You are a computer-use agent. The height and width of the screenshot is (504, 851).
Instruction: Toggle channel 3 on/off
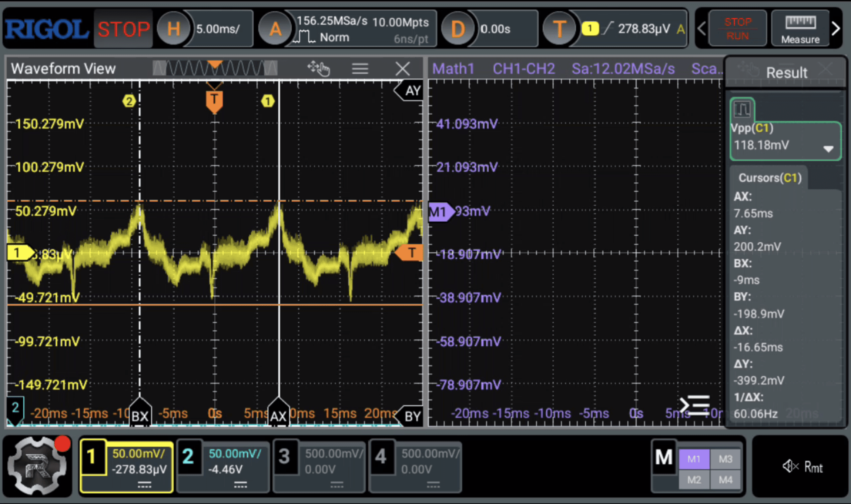285,457
